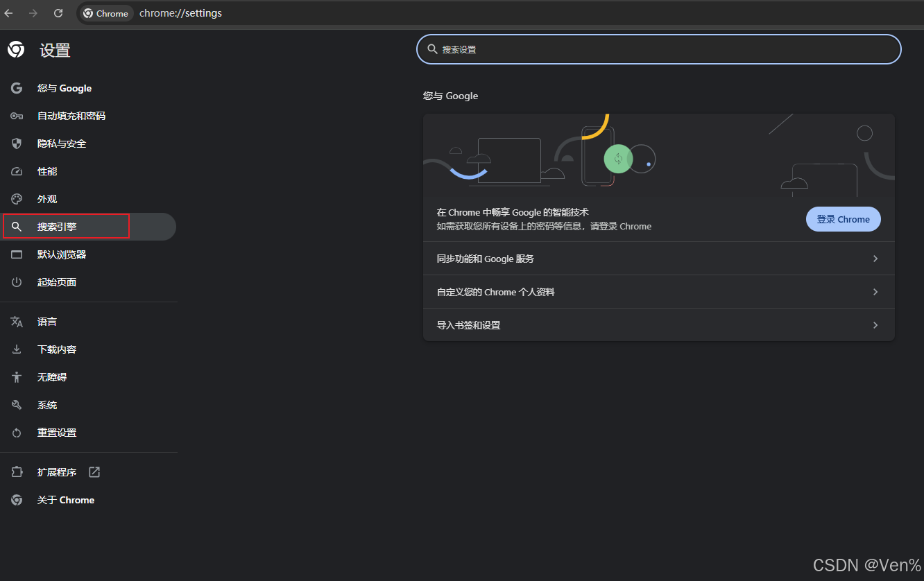Select 外观 in the sidebar

(88, 199)
